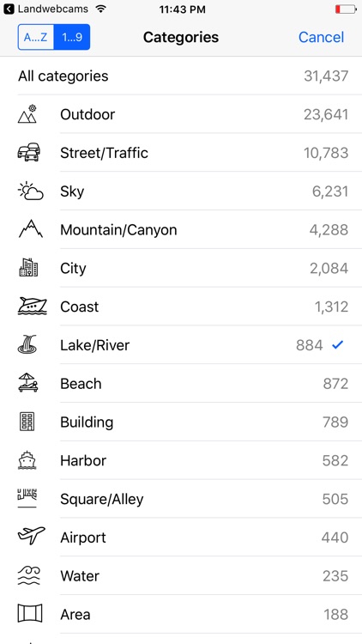Tap the Outdoor mountains icon
The height and width of the screenshot is (644, 362).
(x=27, y=114)
